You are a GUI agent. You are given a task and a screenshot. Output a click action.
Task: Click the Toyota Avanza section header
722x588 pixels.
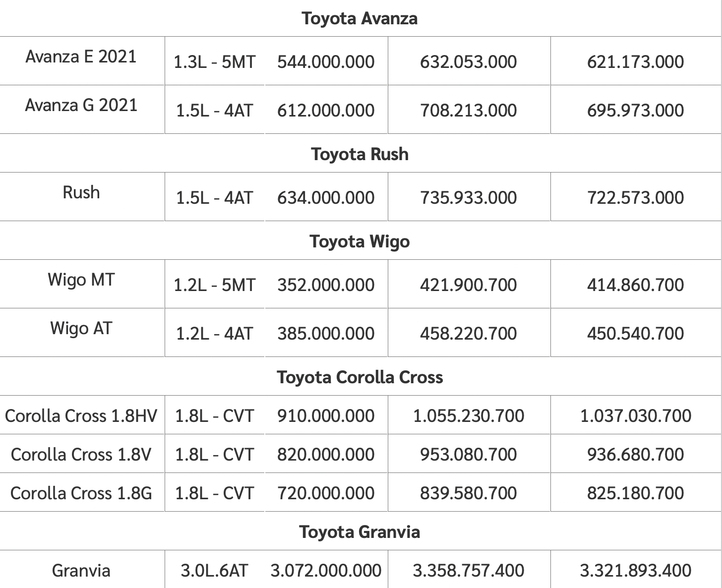[x=360, y=18]
